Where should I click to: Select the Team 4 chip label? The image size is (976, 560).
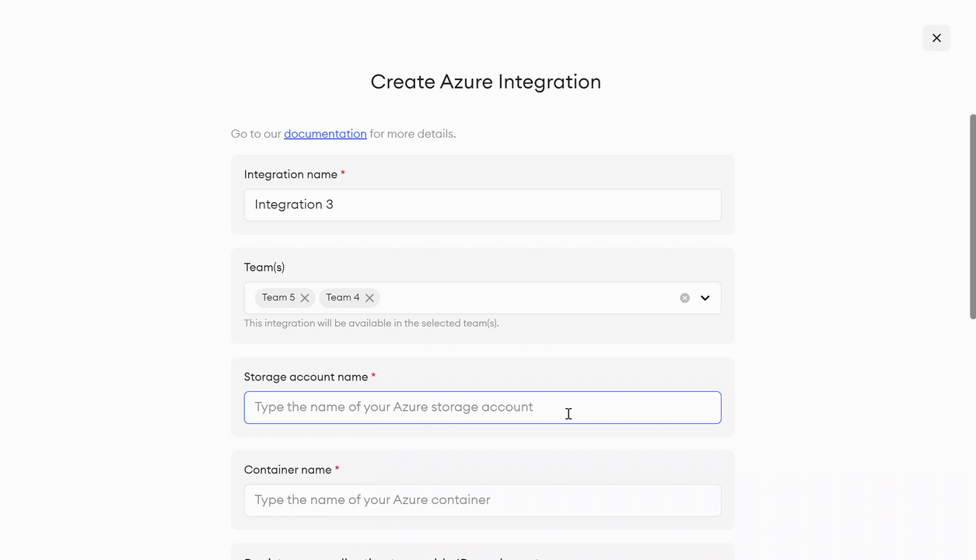(x=343, y=297)
